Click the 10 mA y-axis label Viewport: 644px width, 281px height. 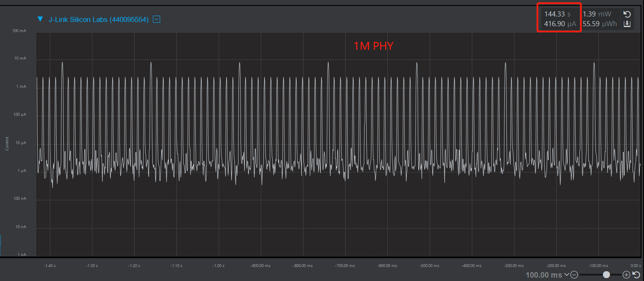click(20, 58)
